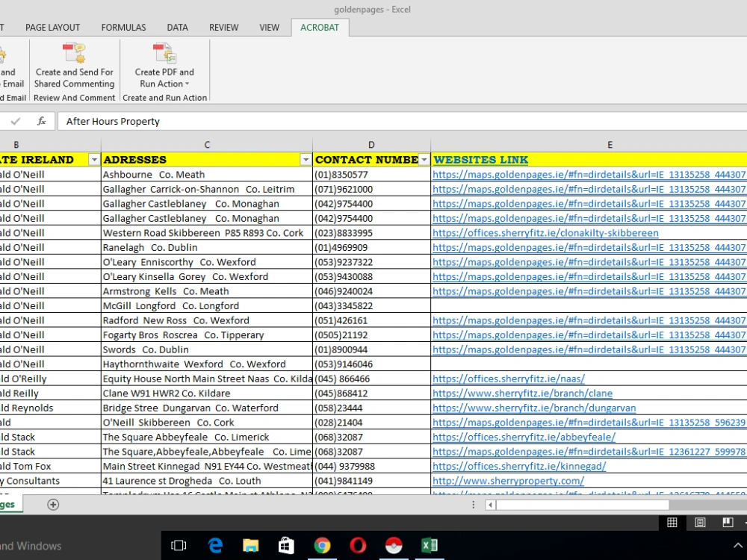
Task: Select column C header
Action: tap(207, 145)
